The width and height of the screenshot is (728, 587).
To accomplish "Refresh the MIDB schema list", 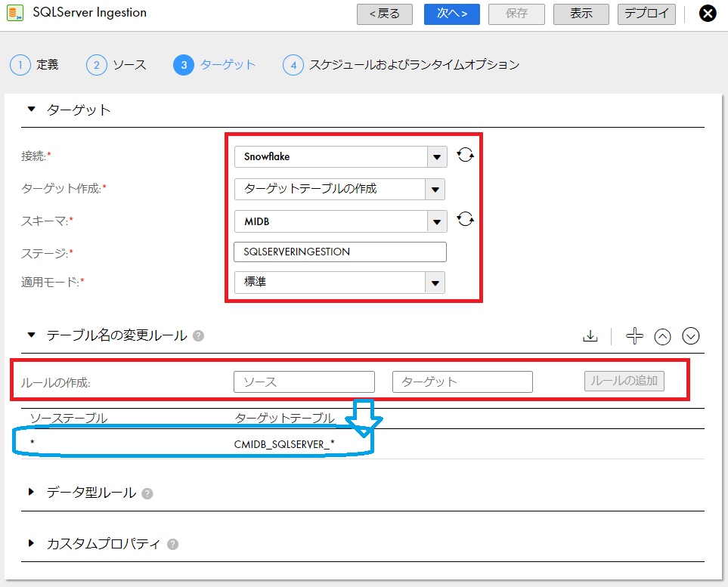I will point(465,218).
